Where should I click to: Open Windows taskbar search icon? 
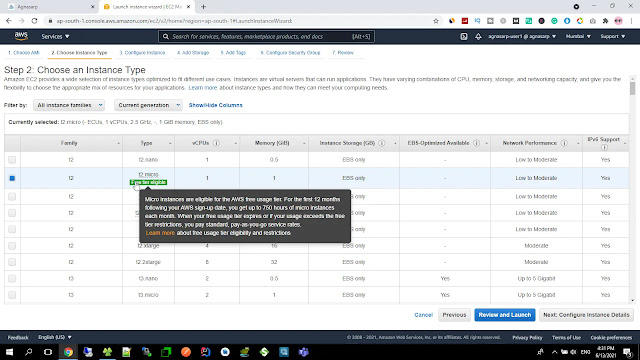[29, 352]
